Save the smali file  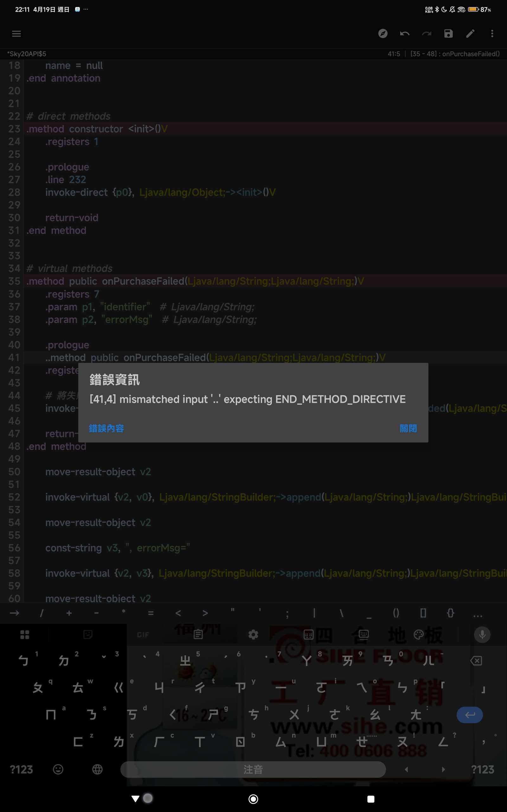click(x=448, y=34)
